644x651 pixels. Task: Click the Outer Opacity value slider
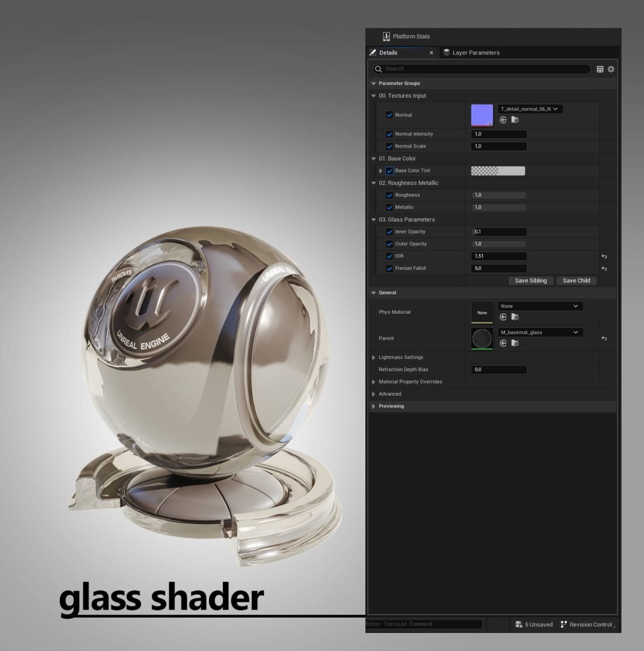pyautogui.click(x=499, y=244)
